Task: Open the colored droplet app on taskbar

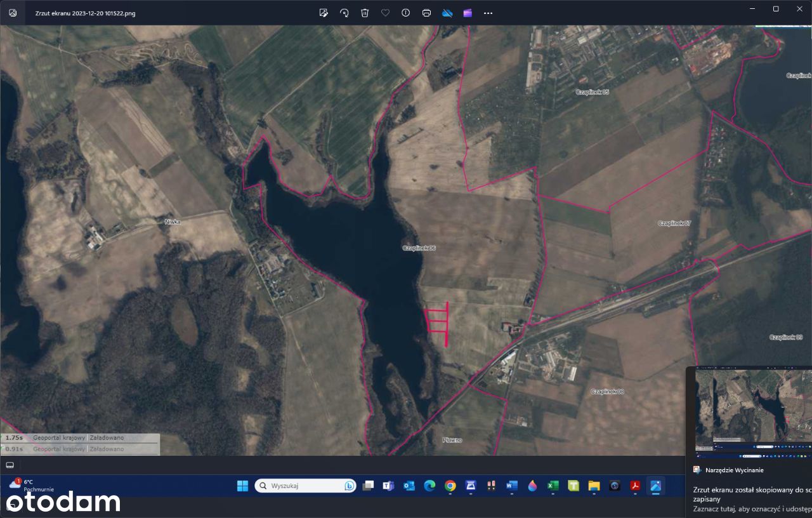Action: pos(532,486)
